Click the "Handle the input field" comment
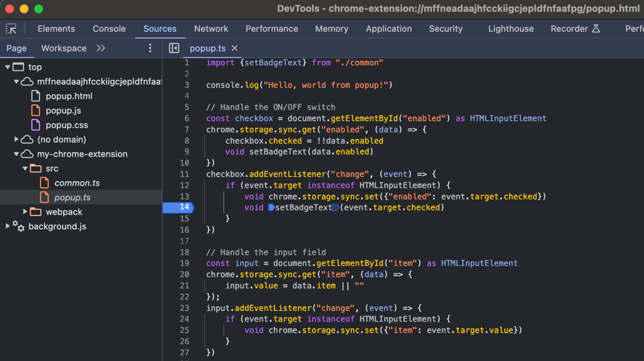This screenshot has height=361, width=644. 265,252
